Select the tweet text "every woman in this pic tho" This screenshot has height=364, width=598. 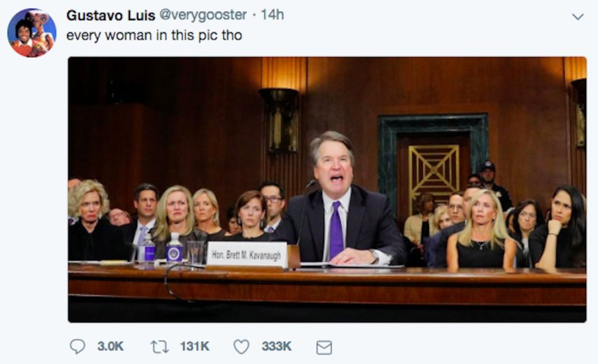point(154,34)
